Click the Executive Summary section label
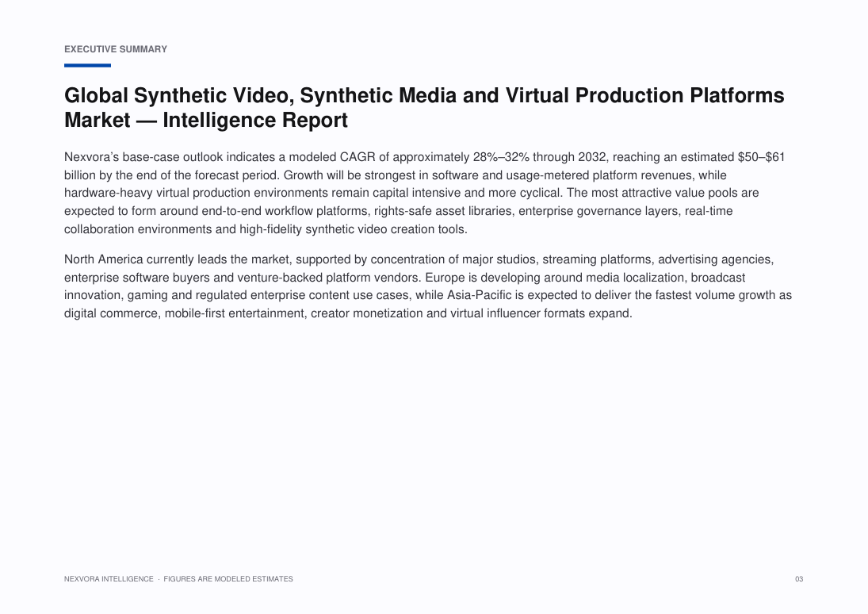Image resolution: width=868 pixels, height=614 pixels. [116, 49]
